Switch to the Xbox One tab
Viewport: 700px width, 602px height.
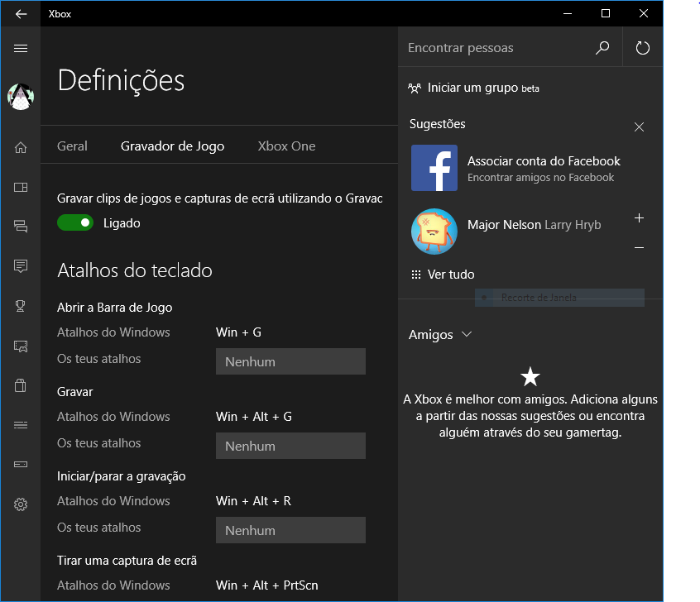(x=286, y=146)
